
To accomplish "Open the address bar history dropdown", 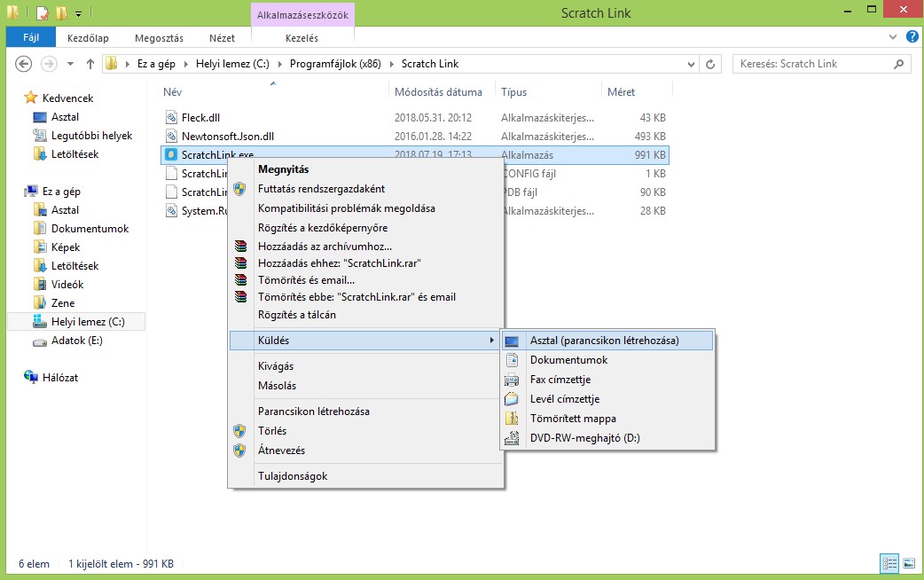I will click(x=692, y=64).
